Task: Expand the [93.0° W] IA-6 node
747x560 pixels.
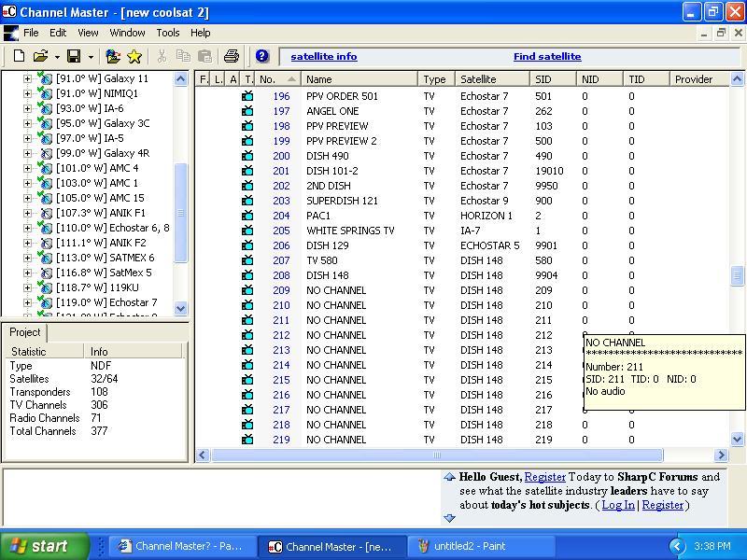Action: click(27, 108)
